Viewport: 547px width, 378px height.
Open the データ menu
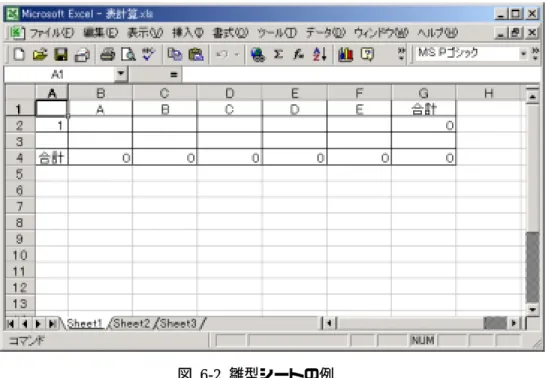(325, 33)
